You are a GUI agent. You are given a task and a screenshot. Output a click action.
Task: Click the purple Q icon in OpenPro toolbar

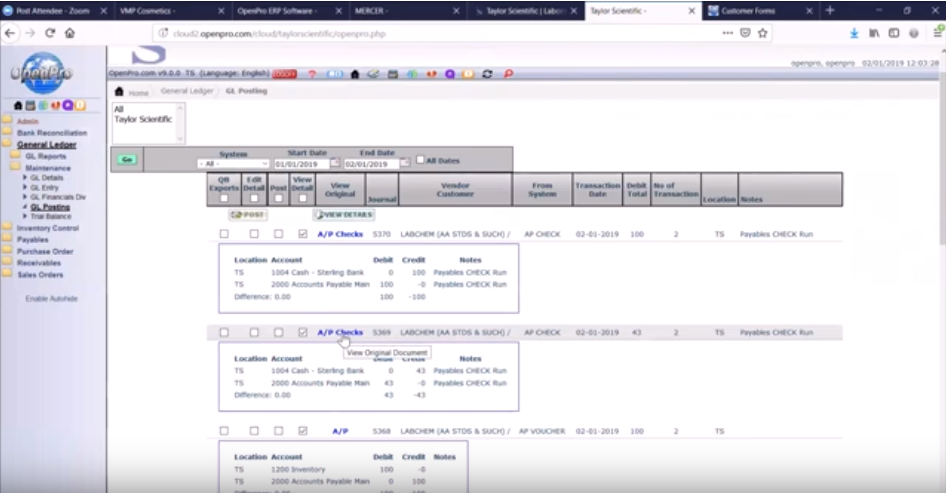[x=450, y=74]
